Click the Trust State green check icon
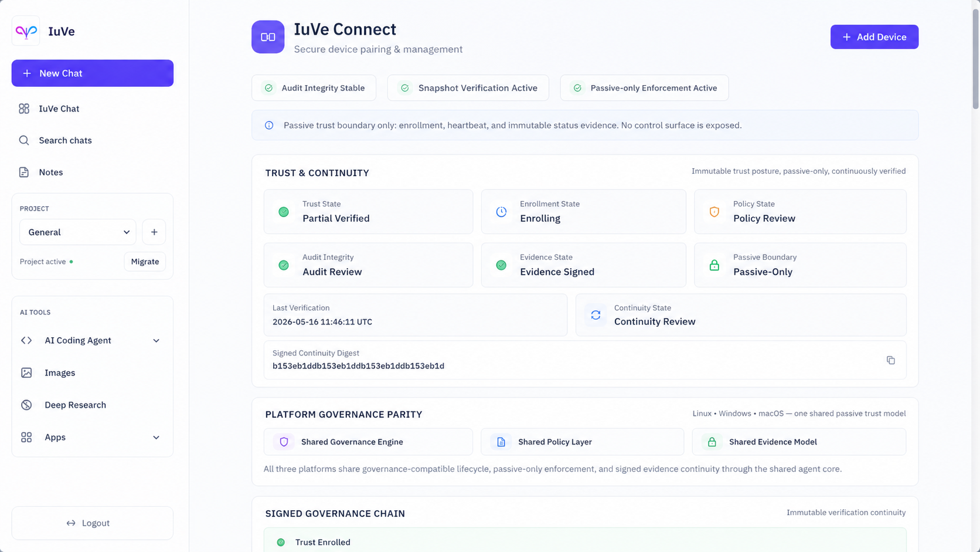 pyautogui.click(x=284, y=212)
